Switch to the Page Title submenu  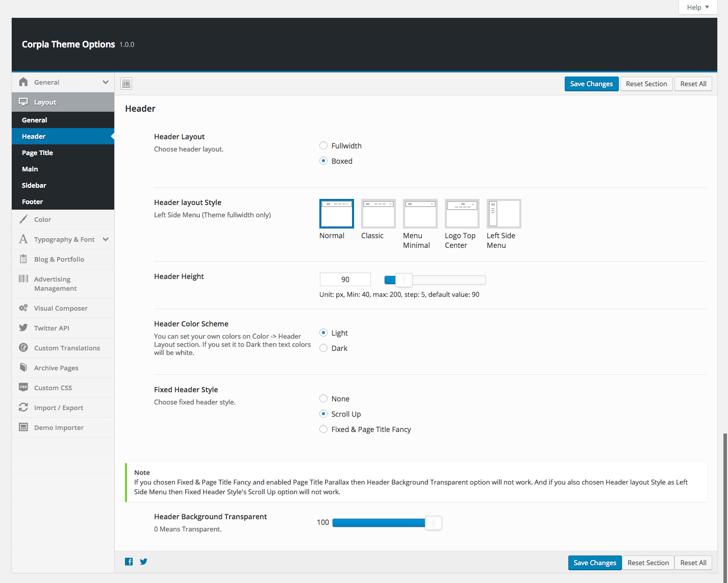tap(37, 153)
